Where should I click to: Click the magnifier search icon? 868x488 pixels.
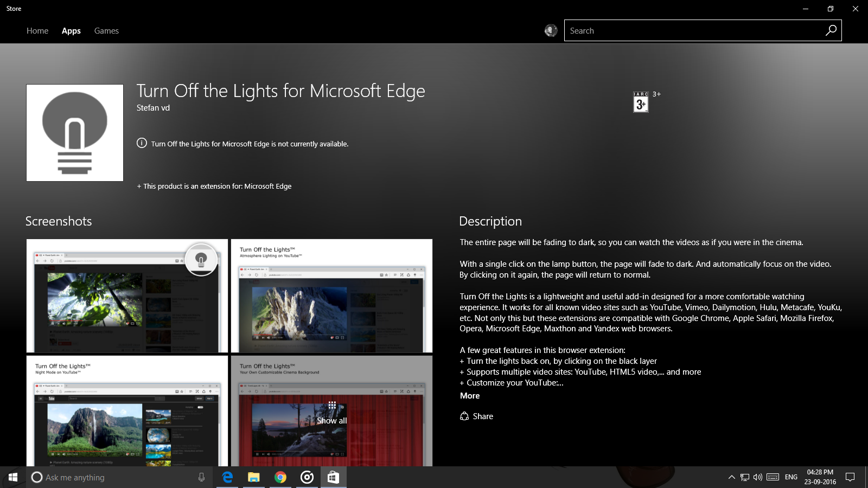[831, 30]
